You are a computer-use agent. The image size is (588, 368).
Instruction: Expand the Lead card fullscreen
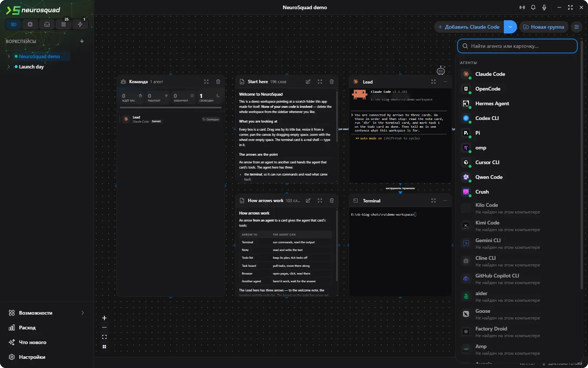(433, 82)
